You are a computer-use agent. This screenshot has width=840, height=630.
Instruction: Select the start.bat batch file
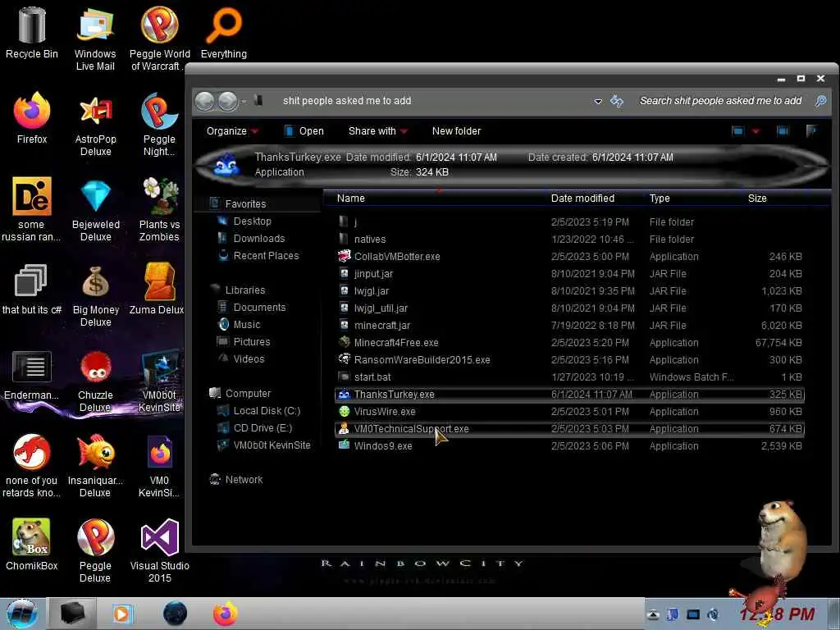point(569,377)
